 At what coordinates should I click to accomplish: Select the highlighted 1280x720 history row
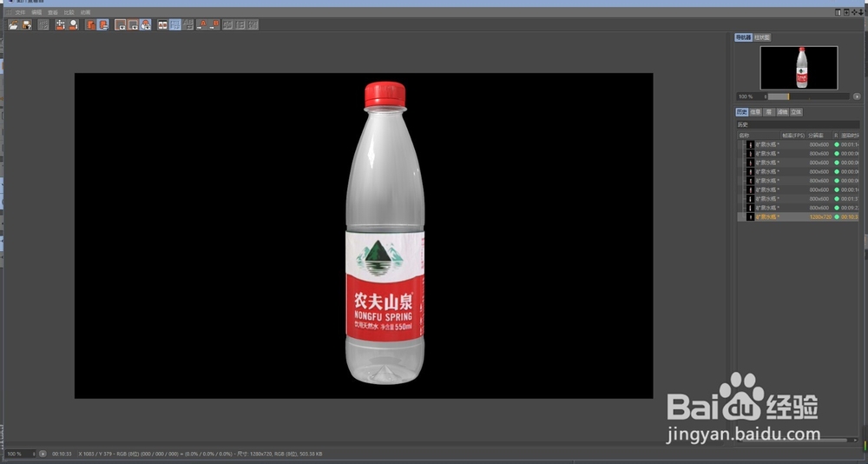[x=798, y=216]
